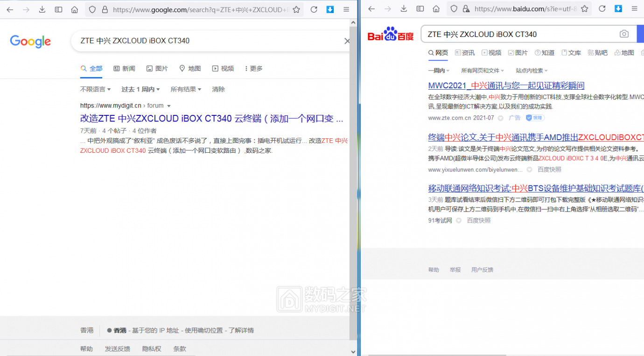Toggle sidebar in the Google browser window

click(x=58, y=9)
